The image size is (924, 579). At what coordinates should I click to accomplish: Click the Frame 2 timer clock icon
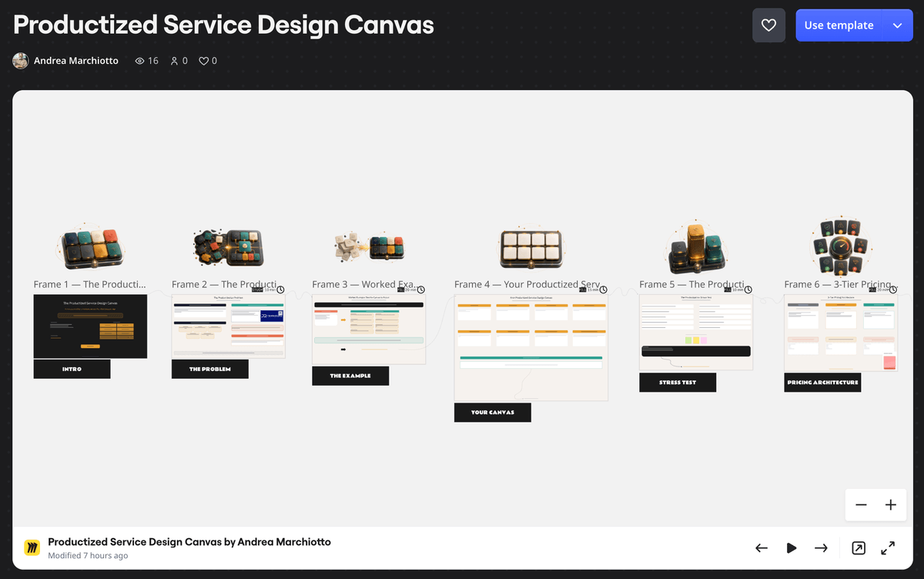pyautogui.click(x=280, y=290)
